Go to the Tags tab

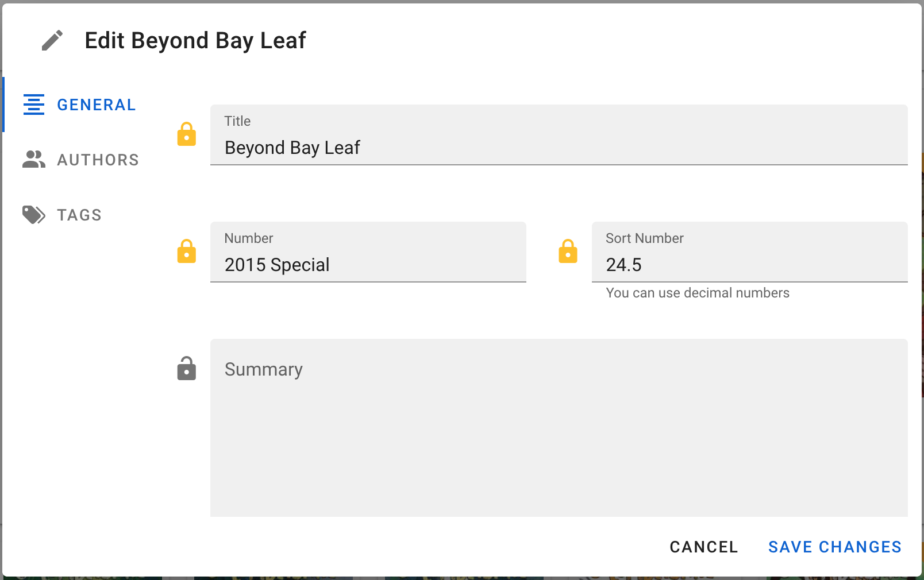pyautogui.click(x=79, y=215)
